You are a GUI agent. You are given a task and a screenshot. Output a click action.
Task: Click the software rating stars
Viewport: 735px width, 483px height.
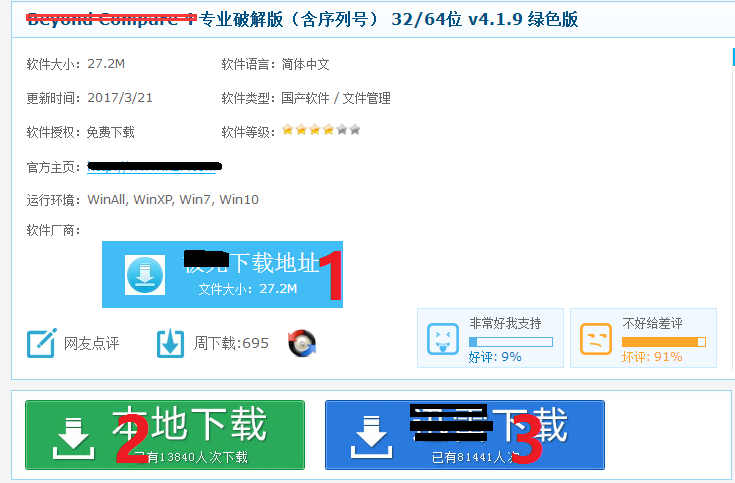click(x=321, y=129)
